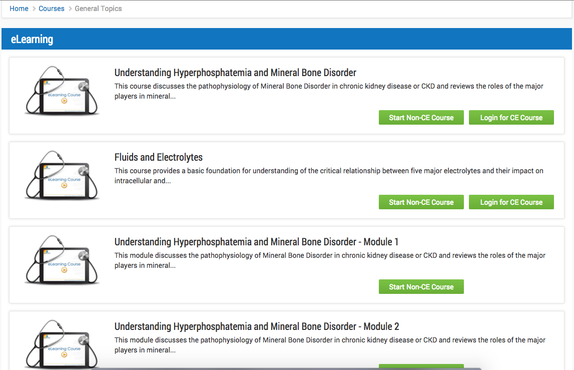Click the Fluids and Electrolytes tablet icon
Screen dimensions: 574x370
click(x=62, y=175)
